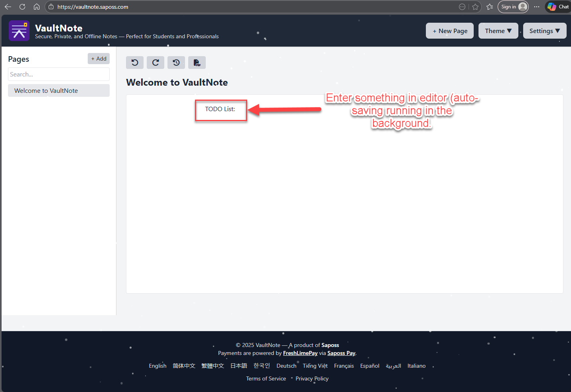Viewport: 571px width, 392px height.
Task: Open Privacy Policy link
Action: pos(312,378)
